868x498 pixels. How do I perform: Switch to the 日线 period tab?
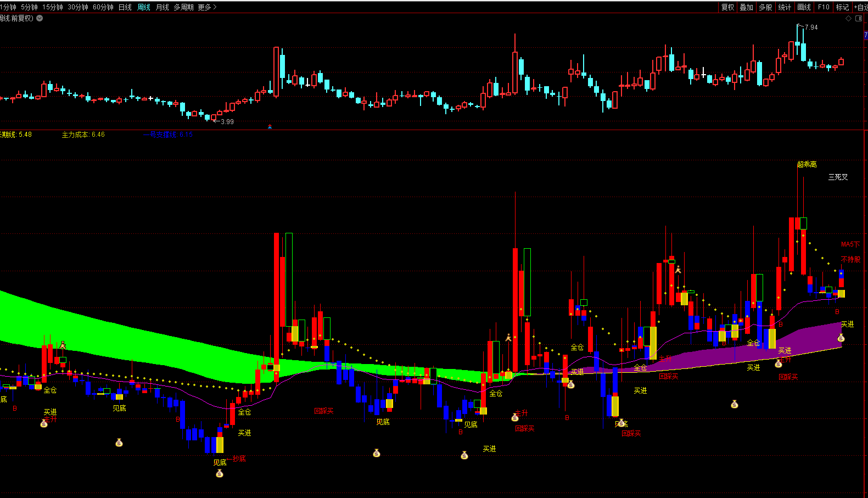125,7
